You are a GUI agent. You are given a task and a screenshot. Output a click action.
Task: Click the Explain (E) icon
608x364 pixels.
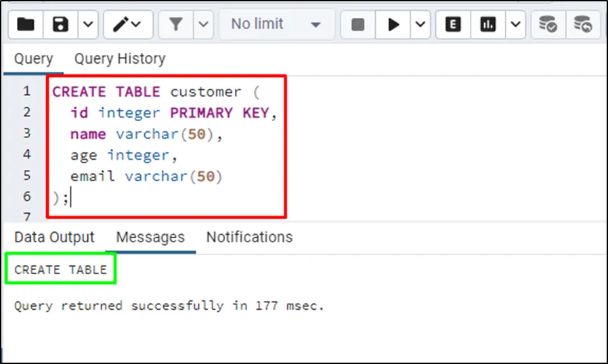454,25
